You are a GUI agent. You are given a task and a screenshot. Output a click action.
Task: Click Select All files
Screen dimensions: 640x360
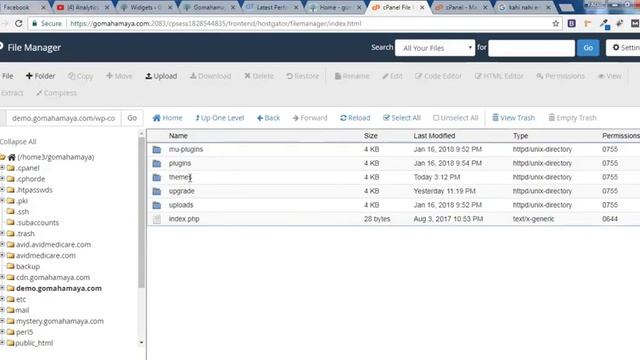tap(402, 118)
